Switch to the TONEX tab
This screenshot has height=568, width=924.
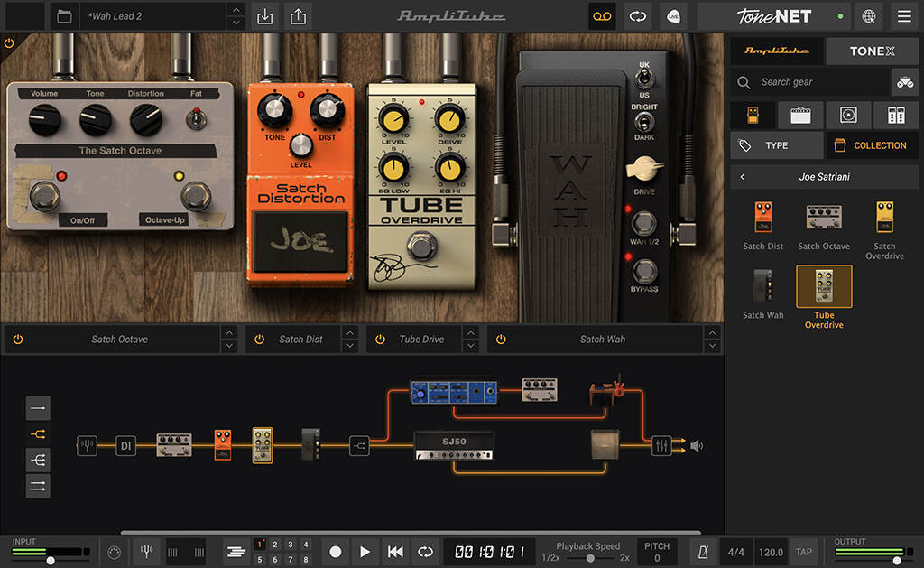pos(872,51)
